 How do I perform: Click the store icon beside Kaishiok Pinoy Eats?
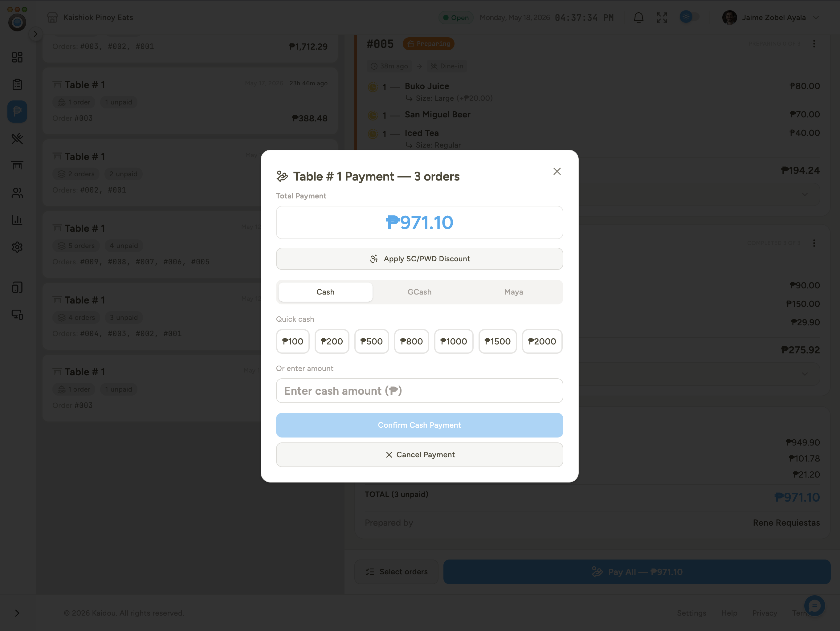click(x=52, y=18)
